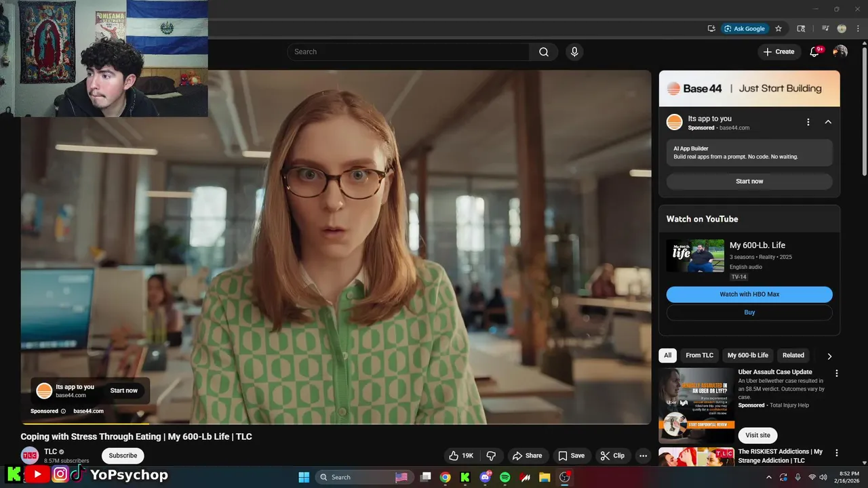Click the video ad progress bar
This screenshot has height=488, width=868.
(336, 424)
